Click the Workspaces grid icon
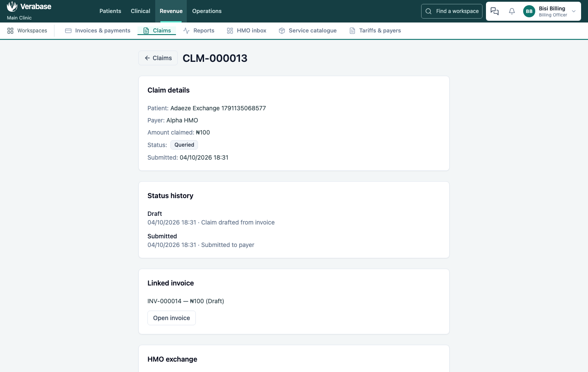This screenshot has width=588, height=372. coord(10,31)
